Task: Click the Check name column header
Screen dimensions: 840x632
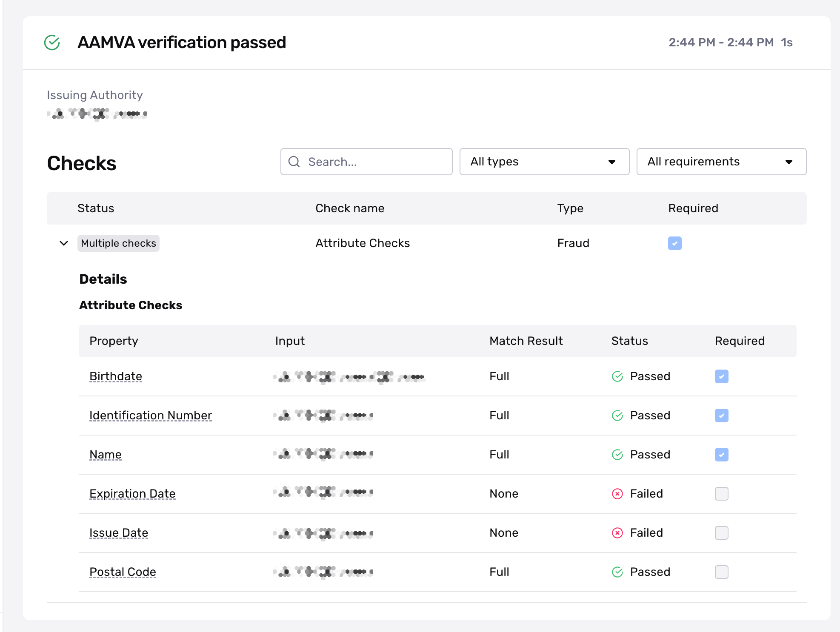Action: [349, 208]
